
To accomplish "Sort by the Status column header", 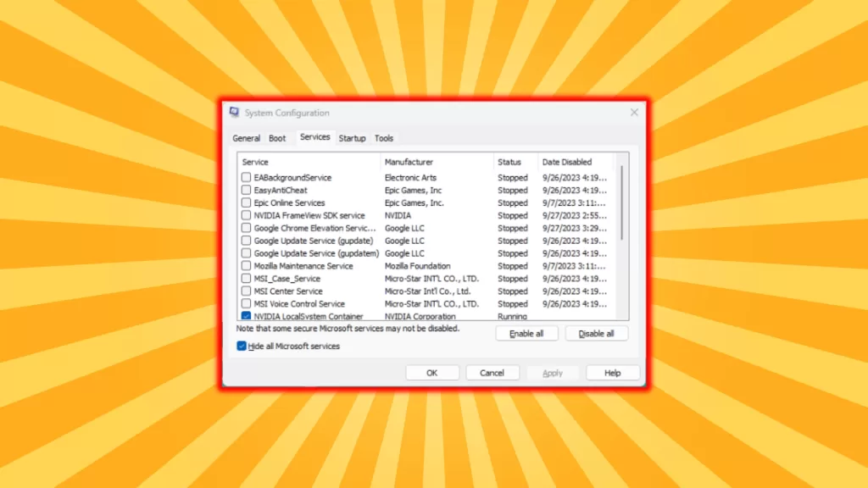I will [515, 162].
